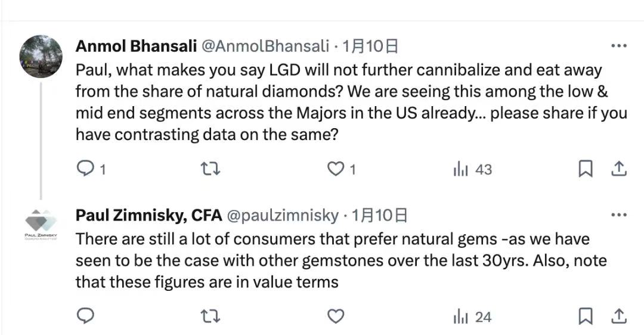This screenshot has width=644, height=335.
Task: Click the @paulzimnisky handle
Action: 283,215
